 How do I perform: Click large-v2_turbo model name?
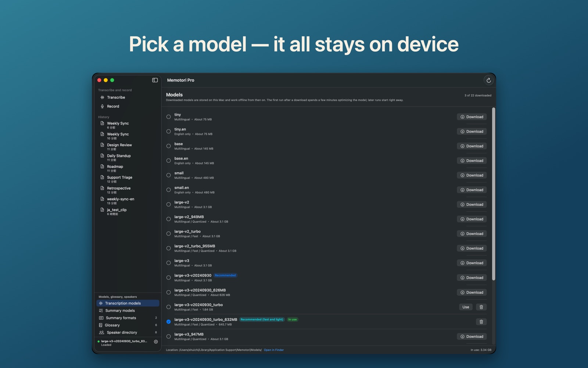187,231
